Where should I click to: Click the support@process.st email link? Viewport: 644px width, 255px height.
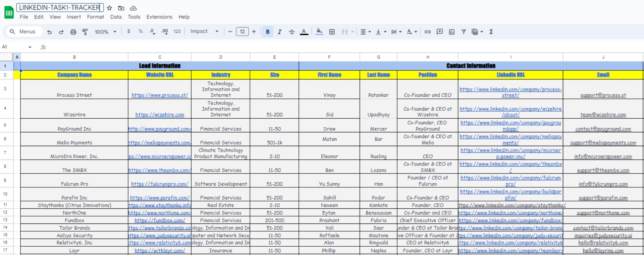[603, 95]
